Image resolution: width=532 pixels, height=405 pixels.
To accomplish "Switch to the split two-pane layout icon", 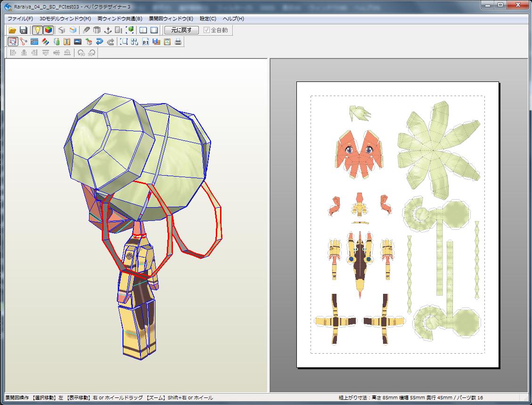I will [143, 30].
